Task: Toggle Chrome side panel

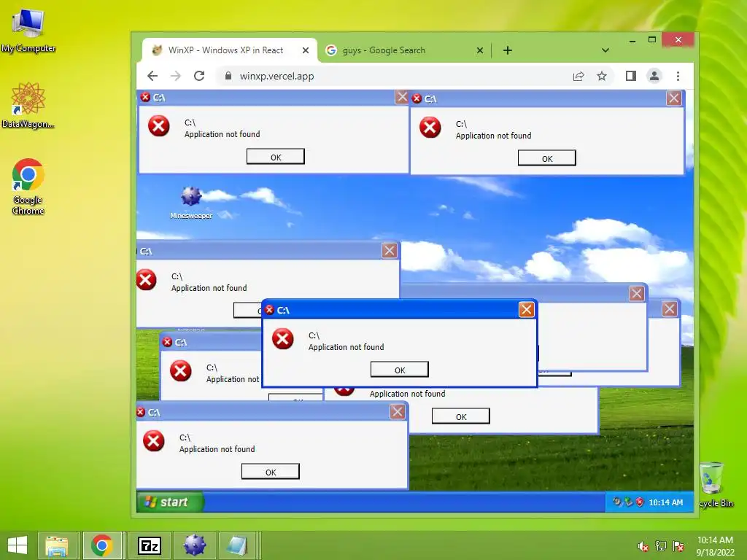Action: 631,76
